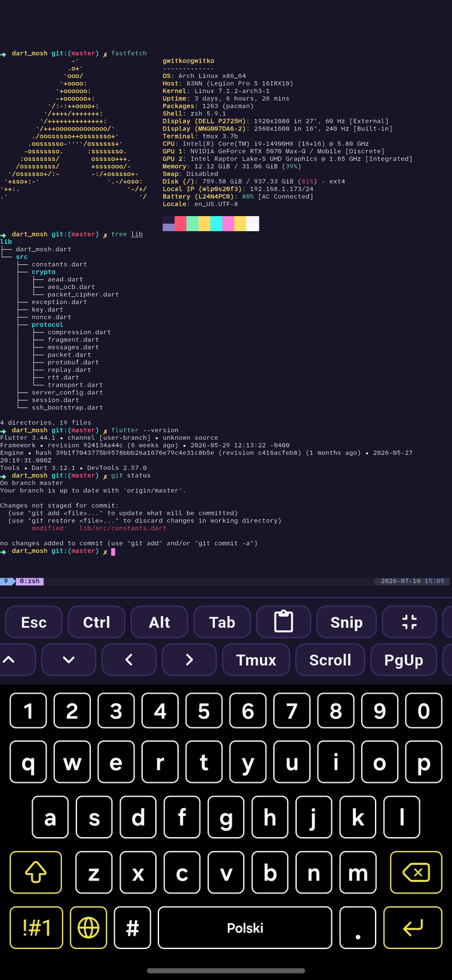Toggle the Alt modifier key
The image size is (452, 980).
pos(159,622)
